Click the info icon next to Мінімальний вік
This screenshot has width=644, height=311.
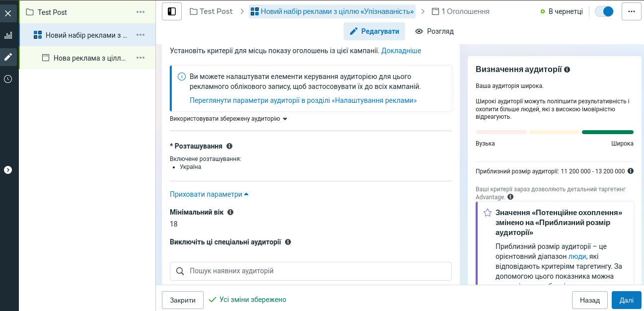coord(230,212)
